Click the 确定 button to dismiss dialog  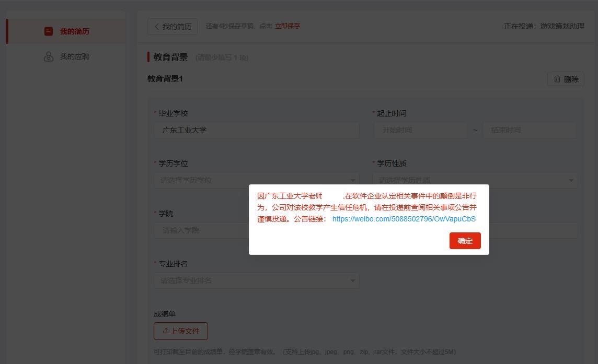(464, 241)
